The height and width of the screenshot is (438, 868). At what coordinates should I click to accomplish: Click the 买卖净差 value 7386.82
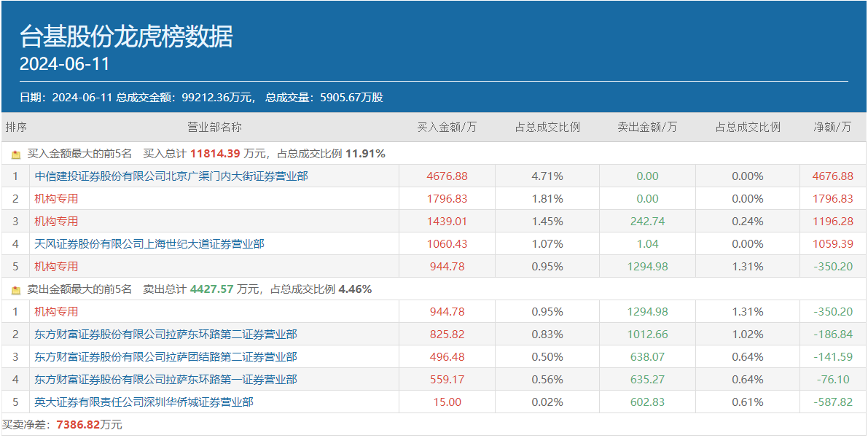tap(79, 425)
